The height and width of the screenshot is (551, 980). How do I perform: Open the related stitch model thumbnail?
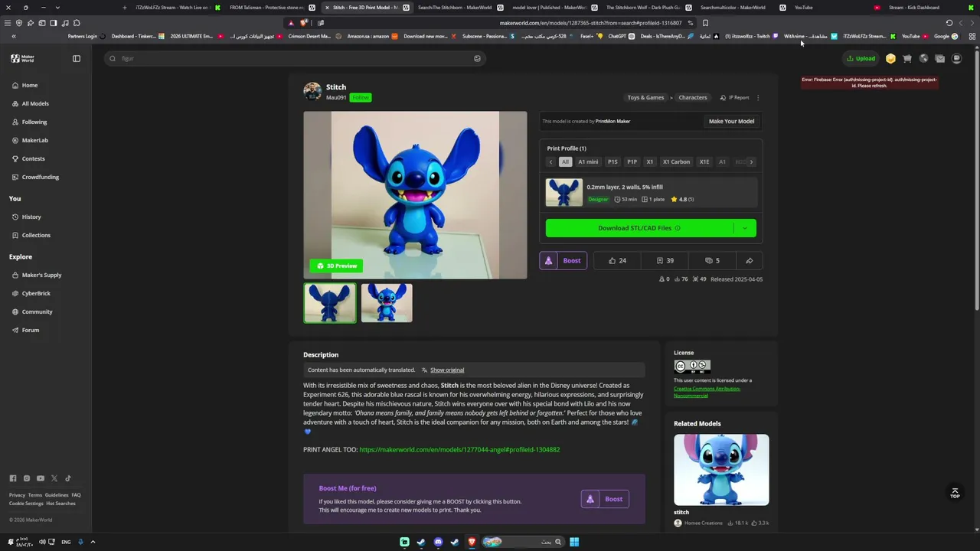click(x=721, y=470)
